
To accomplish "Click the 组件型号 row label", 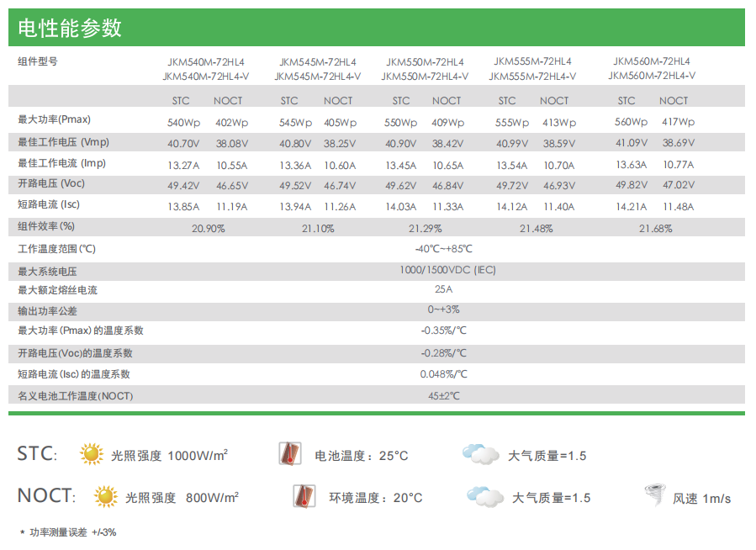I will pos(38,61).
